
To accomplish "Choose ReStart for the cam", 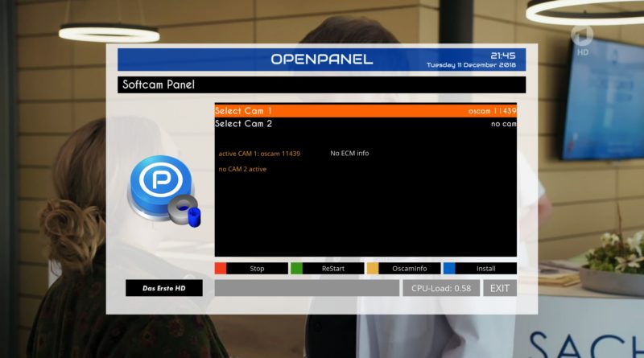I will [x=333, y=269].
